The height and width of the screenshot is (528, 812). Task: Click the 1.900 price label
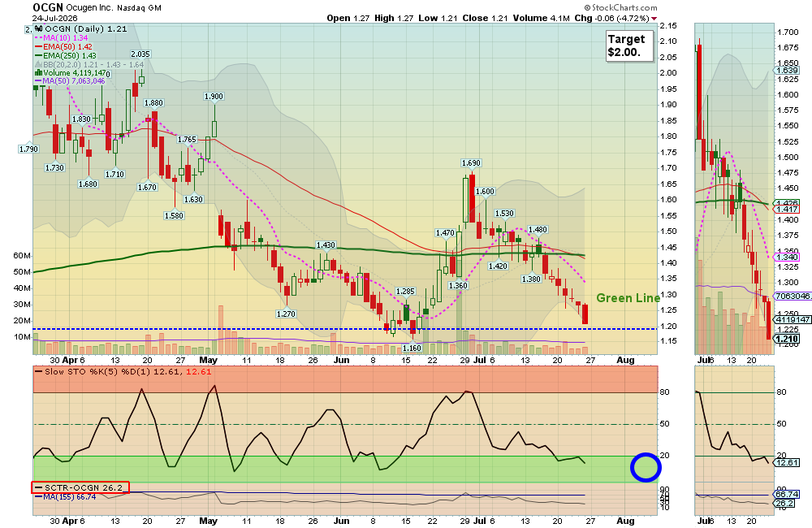coord(214,97)
